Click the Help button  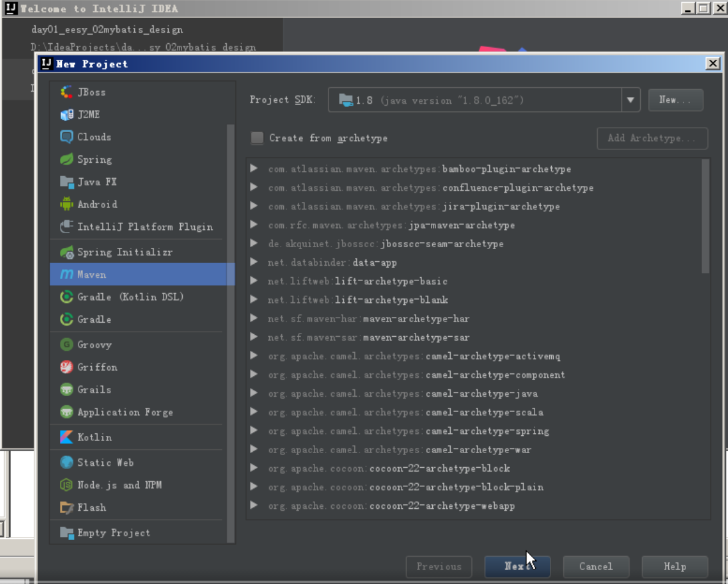[675, 566]
